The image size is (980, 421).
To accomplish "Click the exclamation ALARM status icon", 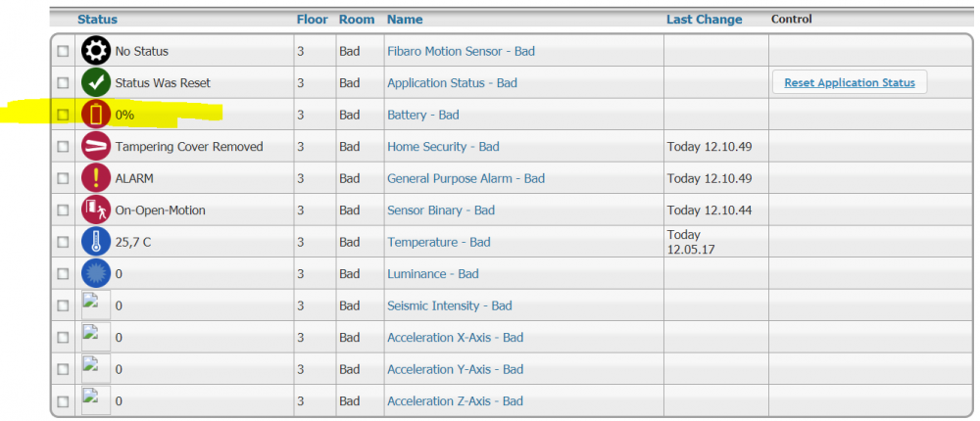I will point(96,178).
